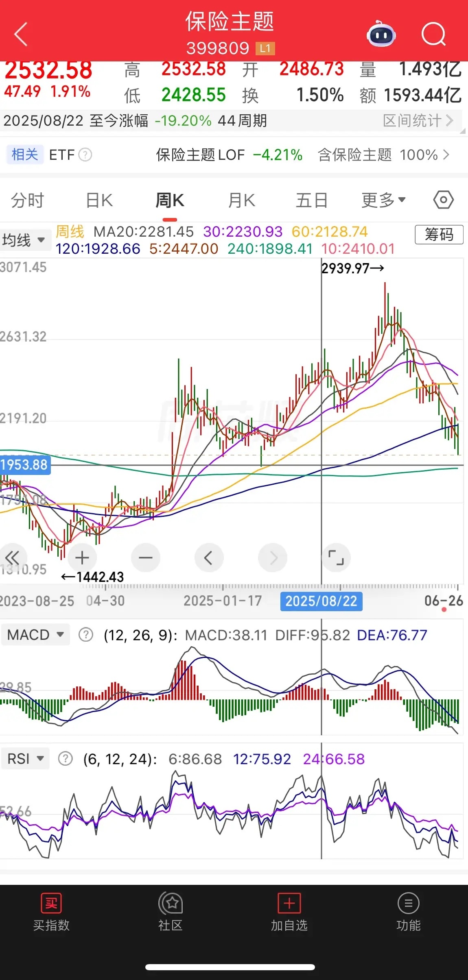Image resolution: width=468 pixels, height=980 pixels.
Task: Switch to 月K monthly chart tab
Action: click(x=242, y=200)
